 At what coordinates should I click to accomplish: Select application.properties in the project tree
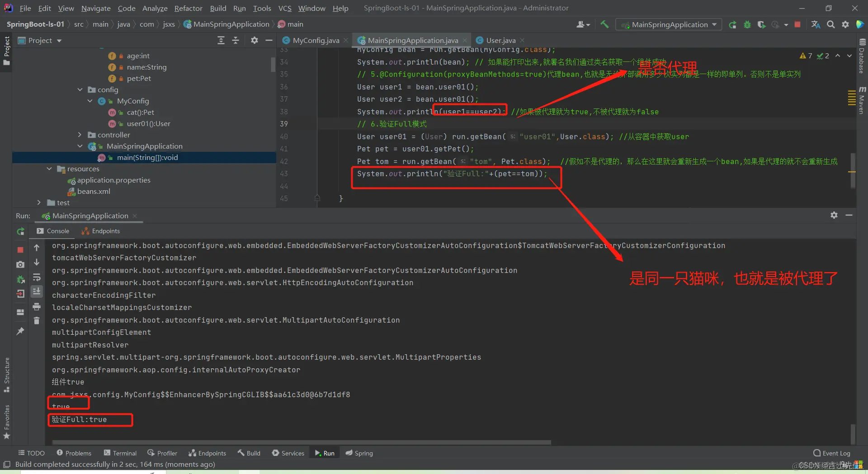click(x=113, y=180)
